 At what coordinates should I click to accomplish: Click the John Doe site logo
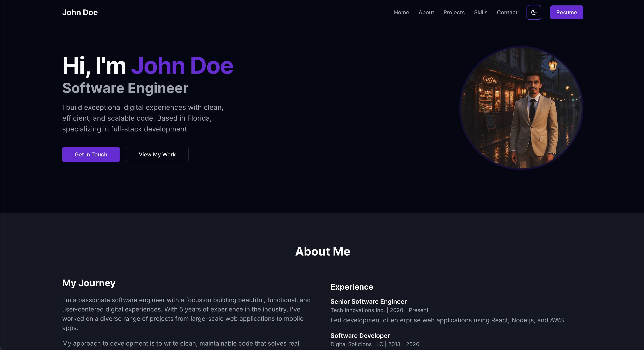click(80, 12)
